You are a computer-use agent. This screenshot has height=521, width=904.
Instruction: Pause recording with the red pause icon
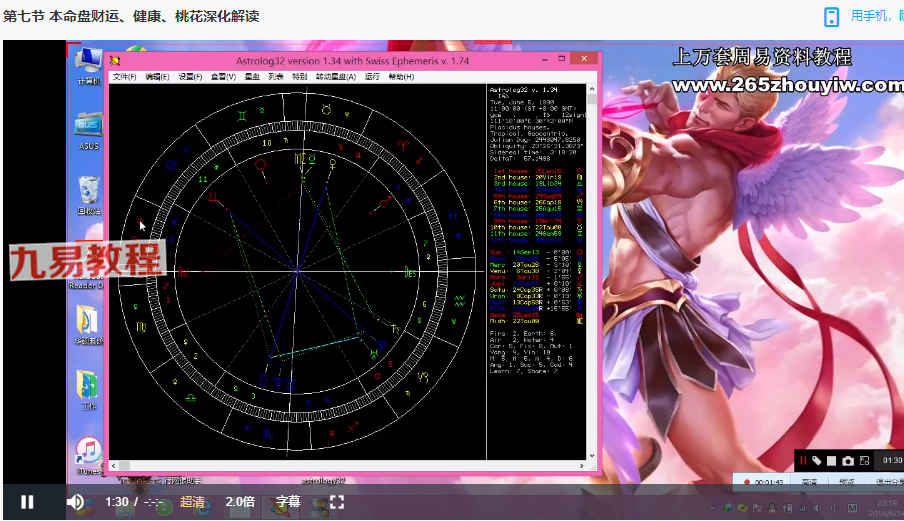click(x=803, y=460)
